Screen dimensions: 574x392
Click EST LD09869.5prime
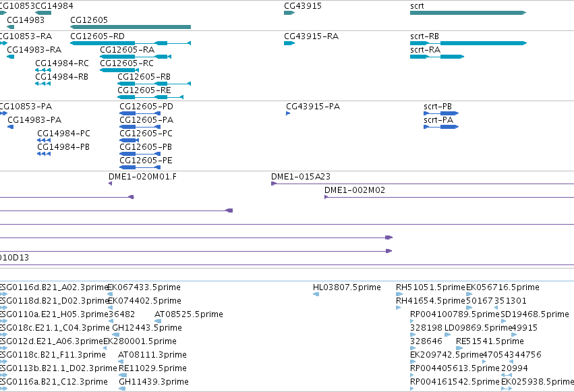tap(478, 328)
